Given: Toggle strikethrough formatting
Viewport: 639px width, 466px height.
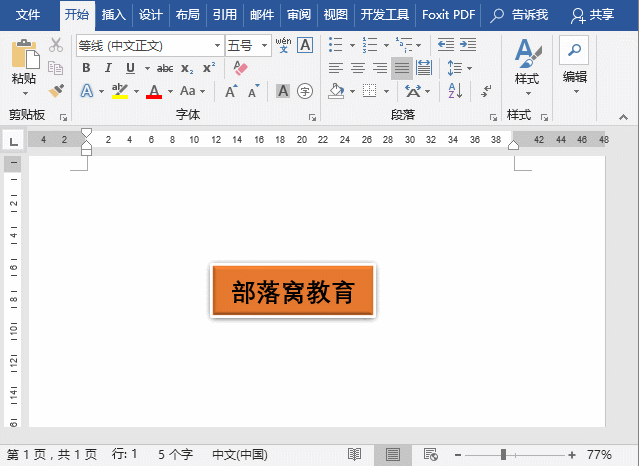Looking at the screenshot, I should [x=165, y=68].
